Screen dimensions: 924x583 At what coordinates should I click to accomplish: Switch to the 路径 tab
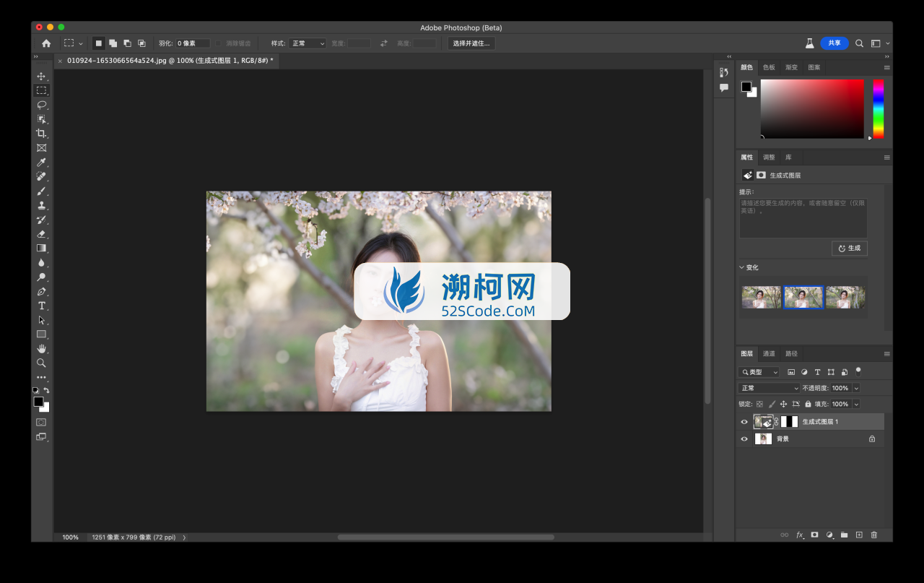[792, 354]
